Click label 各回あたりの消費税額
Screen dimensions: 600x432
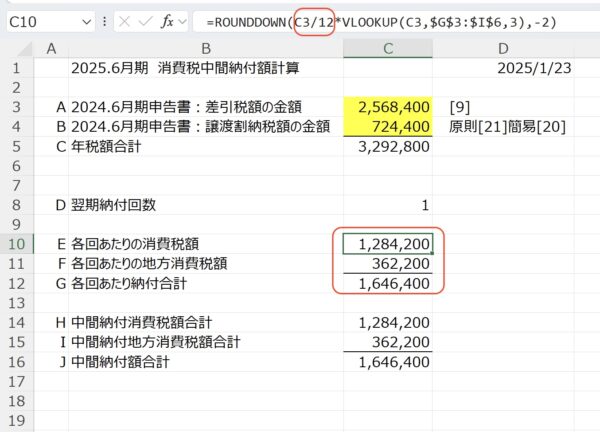[135, 244]
